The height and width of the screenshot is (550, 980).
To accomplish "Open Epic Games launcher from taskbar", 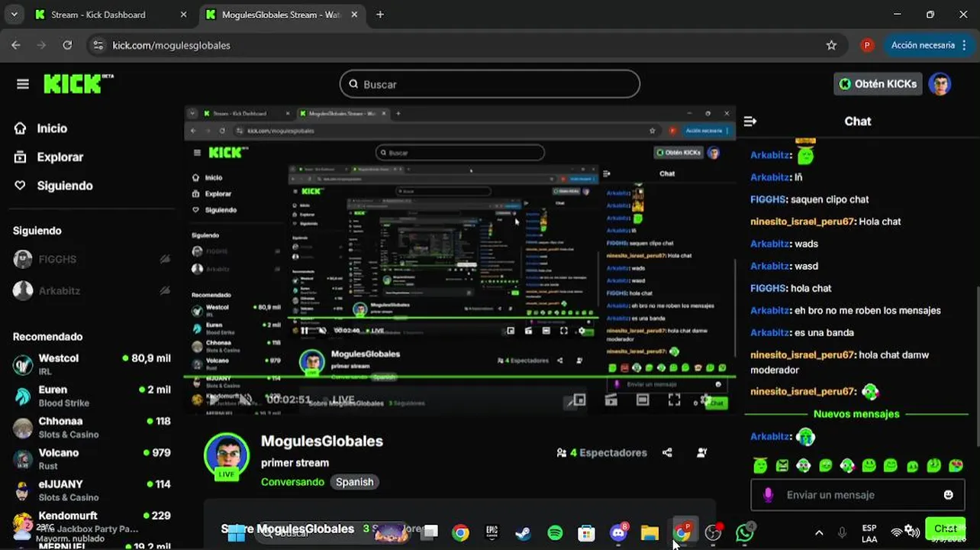I will pyautogui.click(x=492, y=532).
